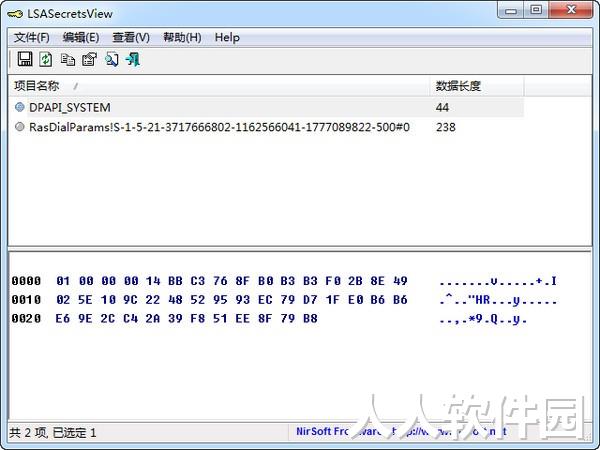This screenshot has height=450, width=600.
Task: Open the Properties toolbar icon
Action: (90, 59)
